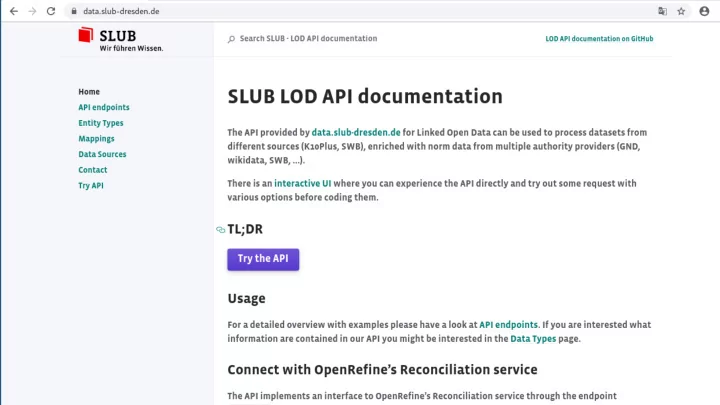Open the browser profile account icon
Viewport: 720px width, 405px height.
[x=704, y=11]
